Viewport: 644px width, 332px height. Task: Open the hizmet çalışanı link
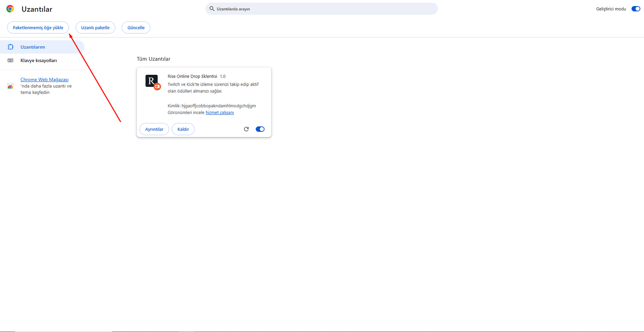(220, 113)
